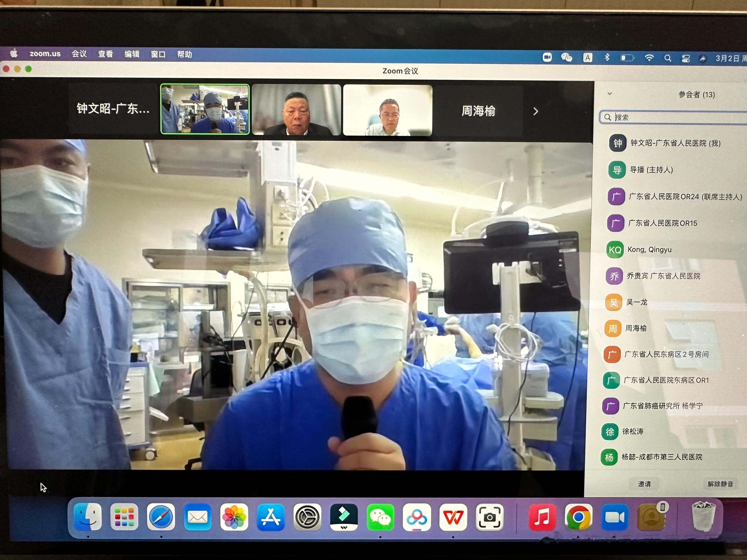Open Photos from the Dock
Image resolution: width=747 pixels, height=560 pixels.
pyautogui.click(x=234, y=517)
